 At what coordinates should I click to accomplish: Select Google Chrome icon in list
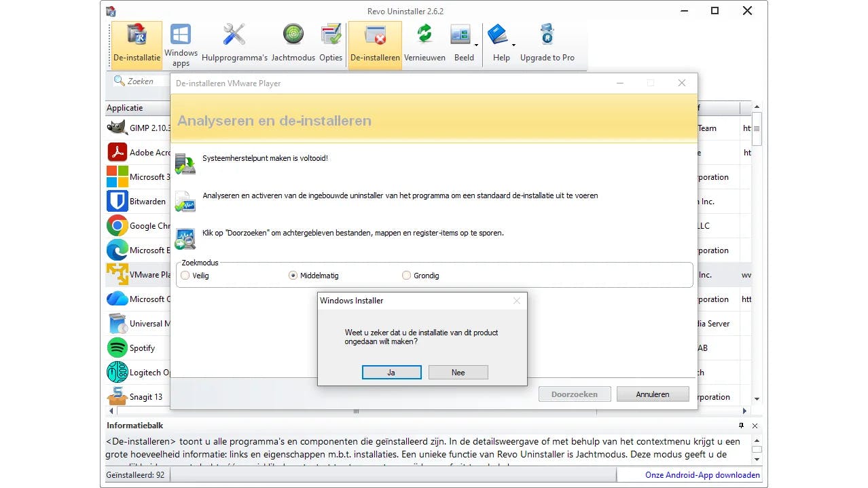coord(117,225)
